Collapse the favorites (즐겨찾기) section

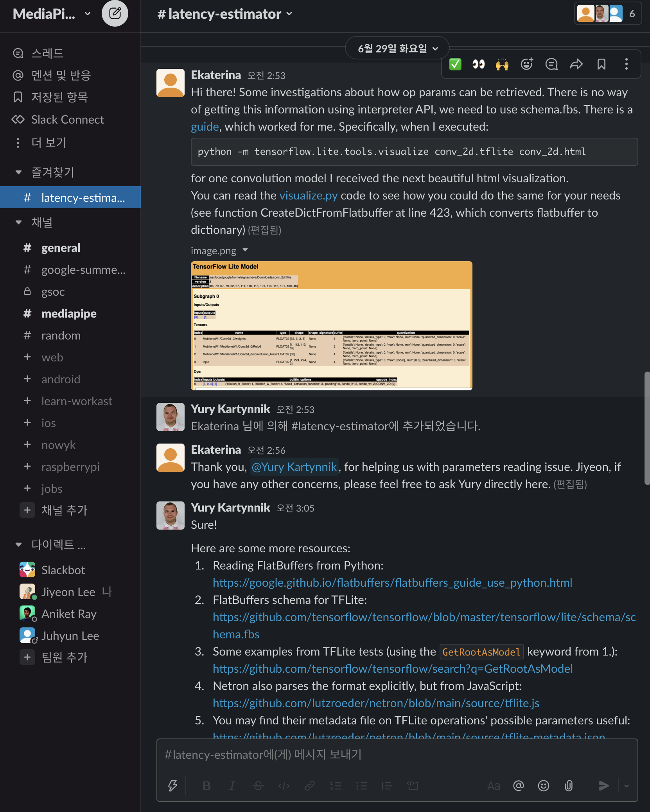[x=18, y=172]
